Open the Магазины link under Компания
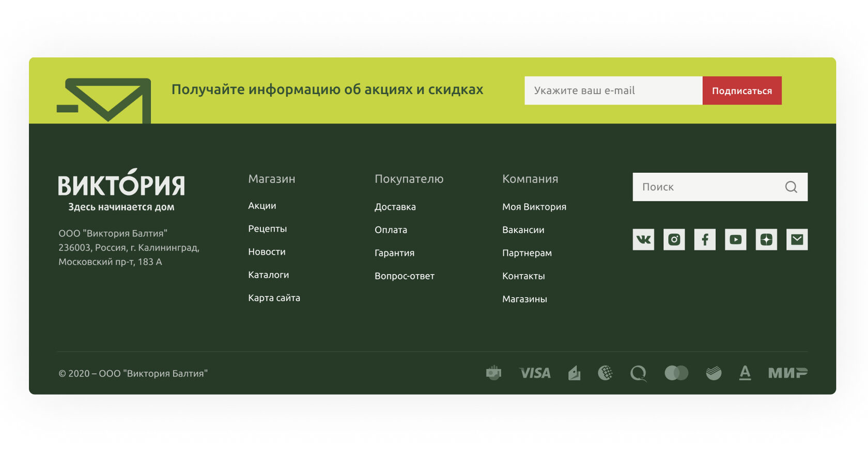Image resolution: width=868 pixels, height=454 pixels. pos(524,299)
